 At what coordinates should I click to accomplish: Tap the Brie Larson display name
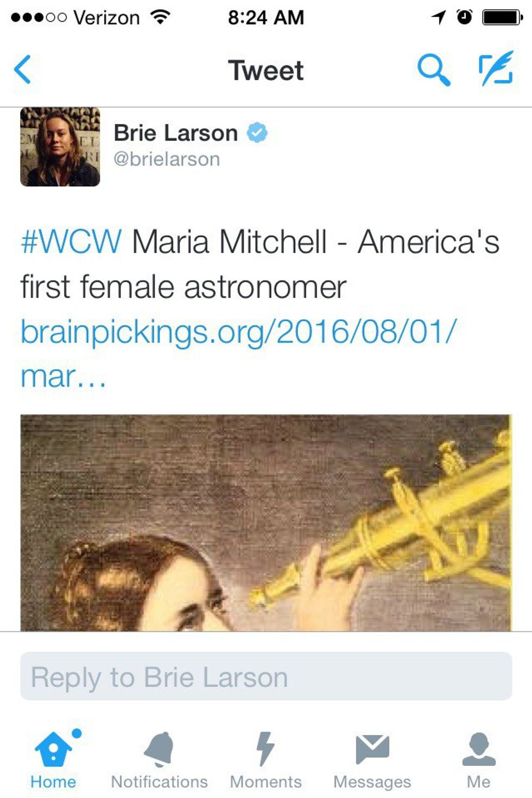(176, 133)
